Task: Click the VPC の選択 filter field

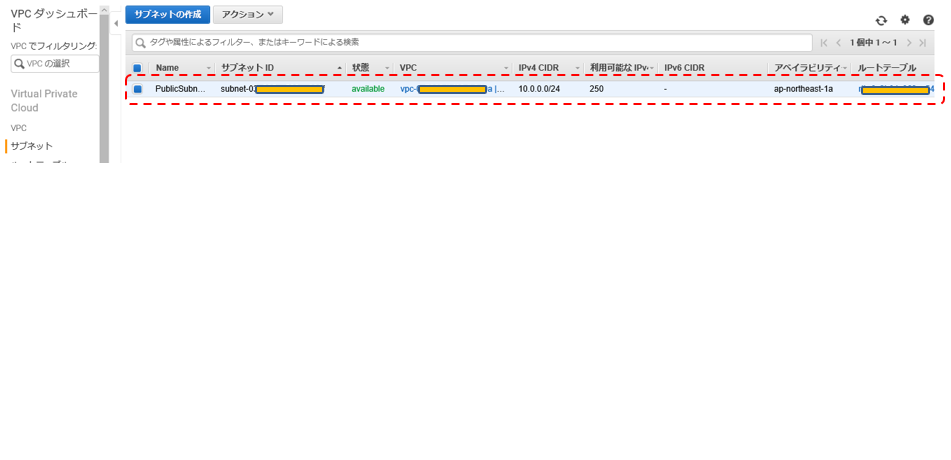Action: (55, 64)
